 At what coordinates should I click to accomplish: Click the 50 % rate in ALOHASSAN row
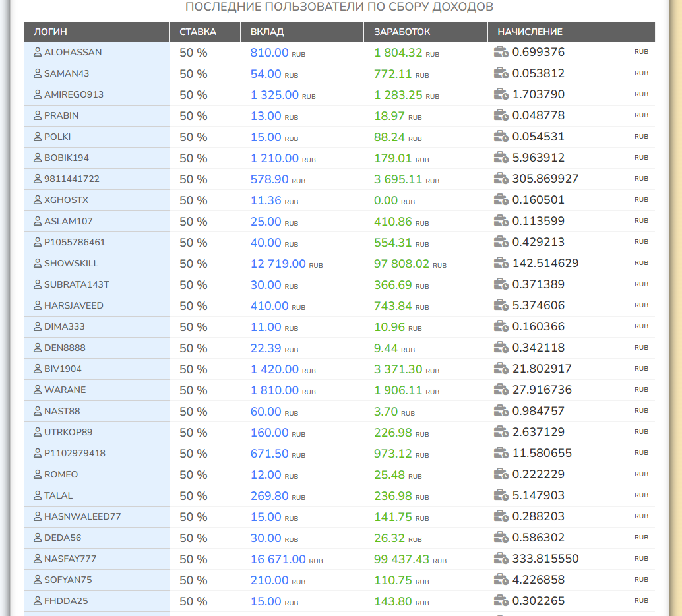point(193,53)
